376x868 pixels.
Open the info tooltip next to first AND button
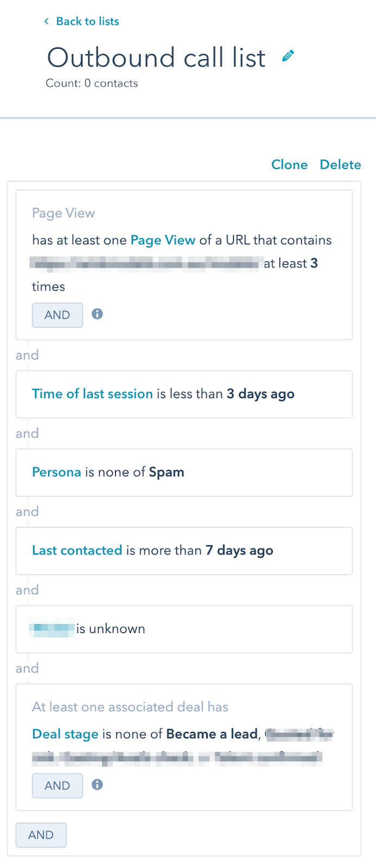97,315
